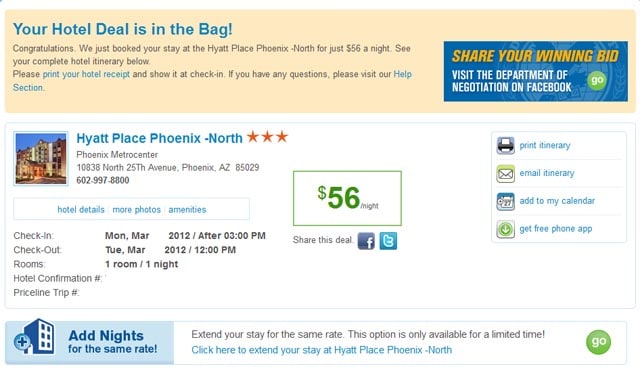Viewport: 640px width, 373px height.
Task: Click get free phone app link
Action: [556, 229]
